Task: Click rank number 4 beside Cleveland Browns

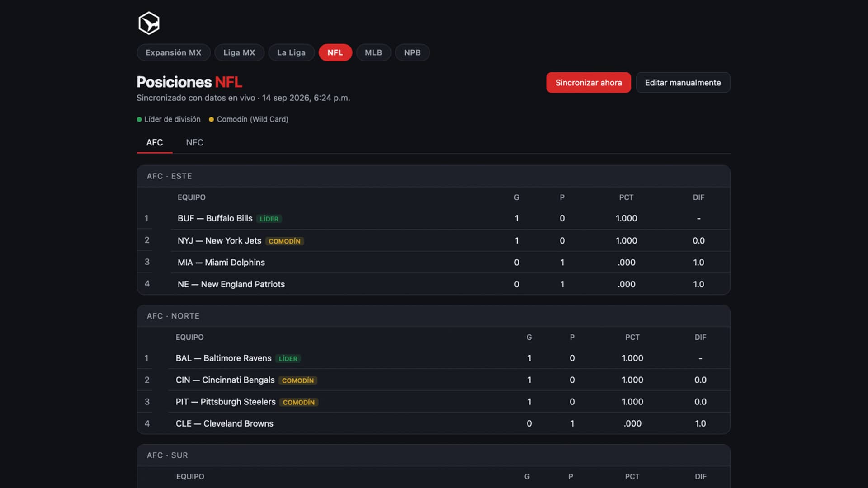Action: click(x=147, y=423)
